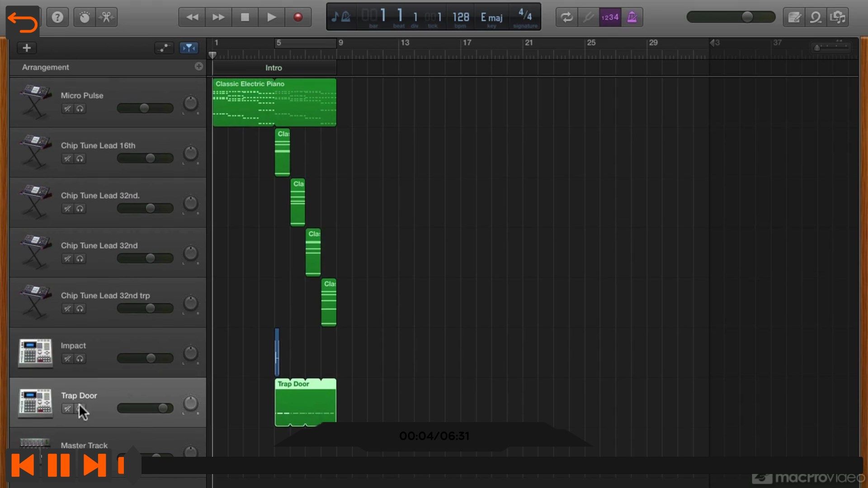Select the Classic Electric Piano region
Screen dimensions: 868x488
click(x=274, y=103)
